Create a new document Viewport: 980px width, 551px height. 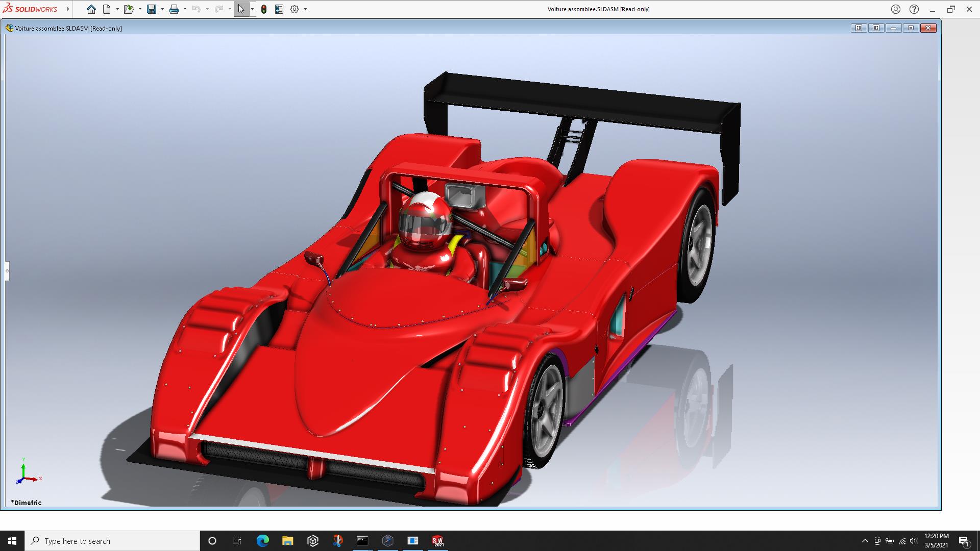pyautogui.click(x=107, y=9)
